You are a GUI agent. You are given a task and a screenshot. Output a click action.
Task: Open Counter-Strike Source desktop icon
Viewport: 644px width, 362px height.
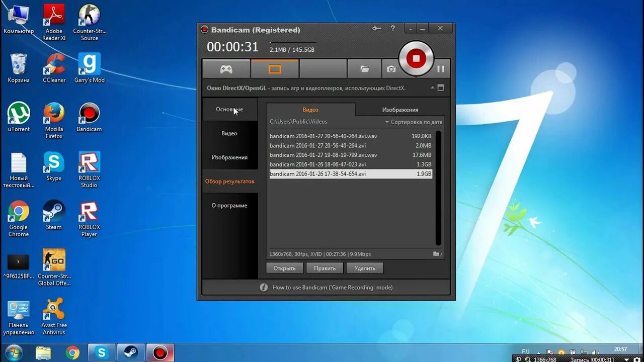pyautogui.click(x=89, y=22)
